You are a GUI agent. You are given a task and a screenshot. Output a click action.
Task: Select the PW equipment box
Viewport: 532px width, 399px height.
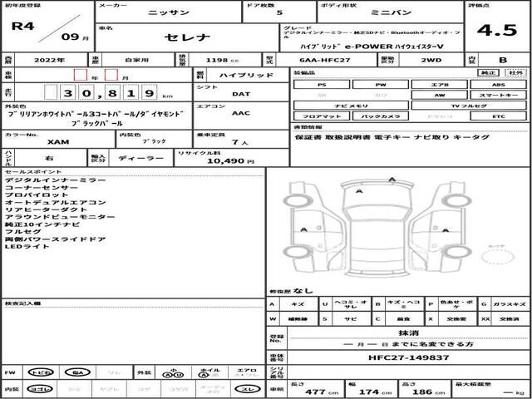[381, 85]
